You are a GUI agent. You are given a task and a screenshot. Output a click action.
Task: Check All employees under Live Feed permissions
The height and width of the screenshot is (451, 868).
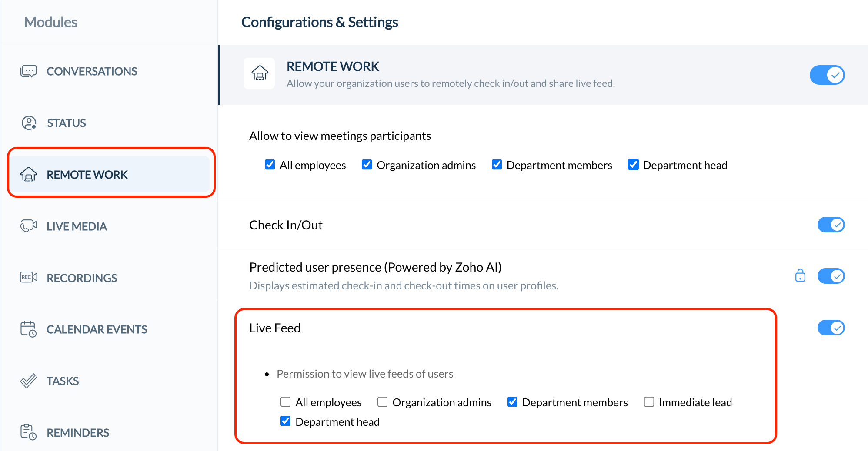tap(286, 402)
